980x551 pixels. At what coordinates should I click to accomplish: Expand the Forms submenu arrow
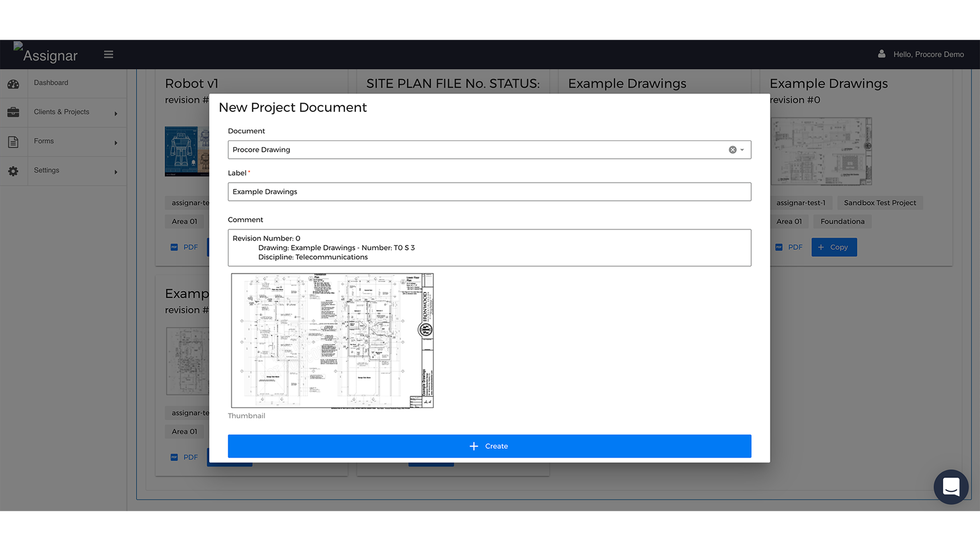pyautogui.click(x=116, y=143)
